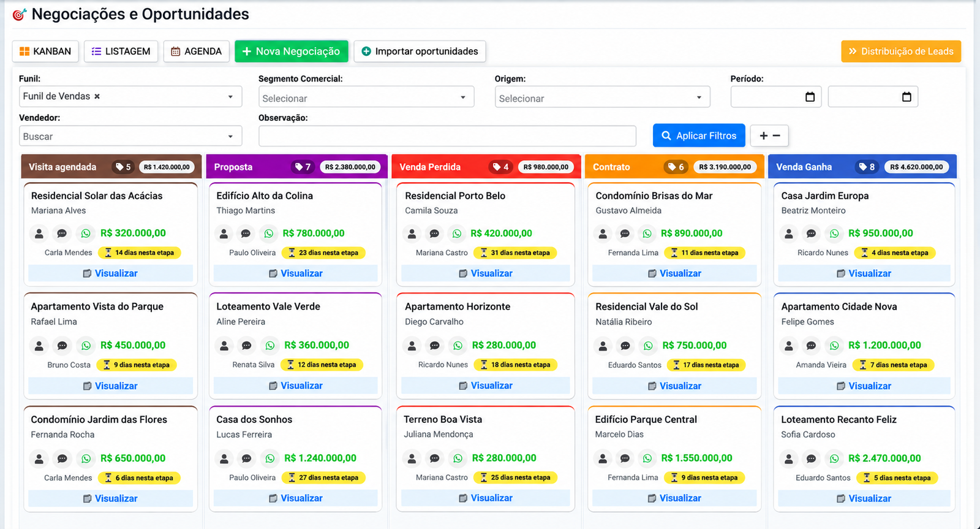
Task: Open calendar picker for Período end date
Action: click(x=907, y=97)
